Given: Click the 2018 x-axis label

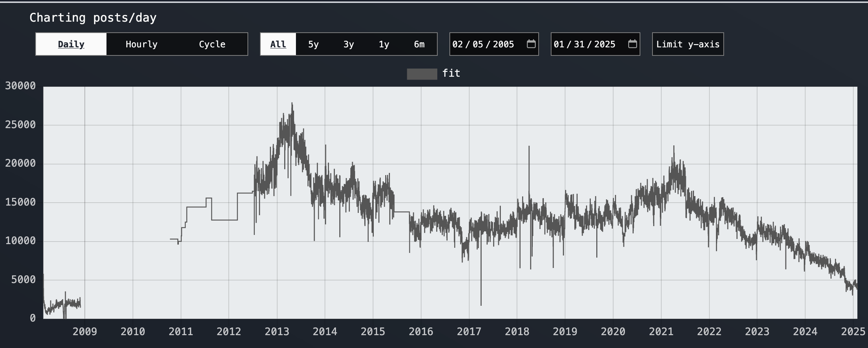Looking at the screenshot, I should [x=517, y=332].
